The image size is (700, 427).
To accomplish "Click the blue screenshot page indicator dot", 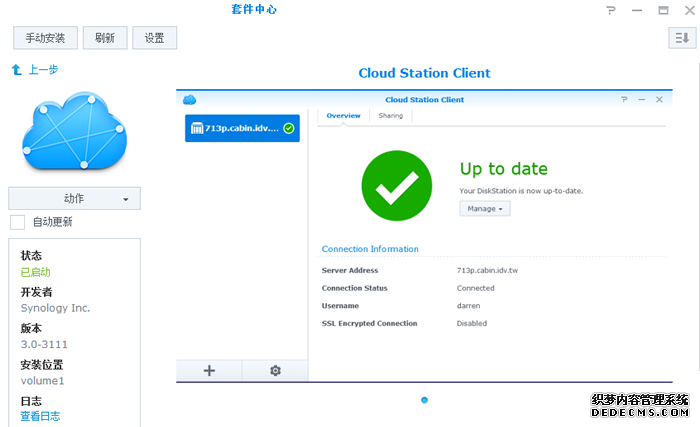I will (425, 400).
